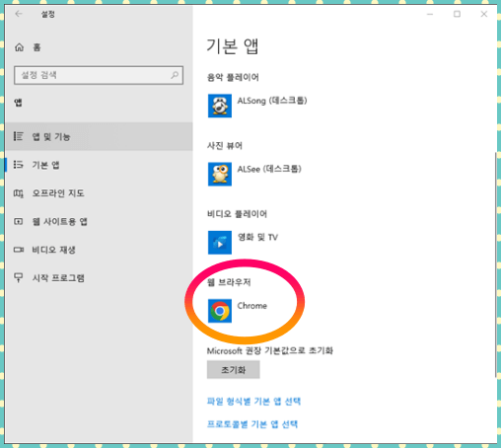The image size is (501, 448).
Task: Click the back arrow in Settings
Action: click(19, 14)
